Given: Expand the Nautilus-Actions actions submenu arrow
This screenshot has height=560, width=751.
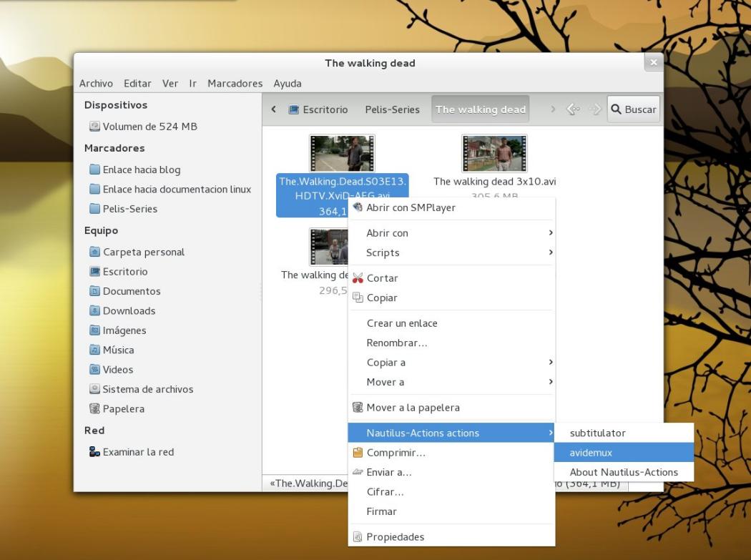Looking at the screenshot, I should pos(551,433).
